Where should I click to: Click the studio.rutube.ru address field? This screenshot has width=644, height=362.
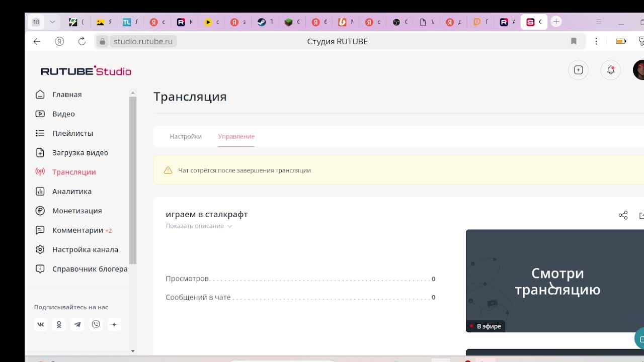(143, 41)
